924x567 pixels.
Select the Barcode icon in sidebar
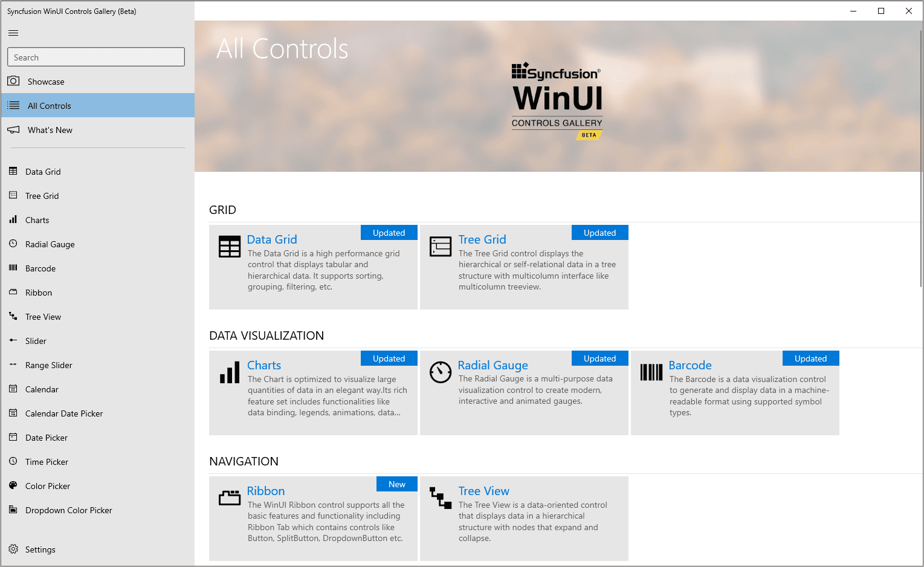click(x=13, y=268)
